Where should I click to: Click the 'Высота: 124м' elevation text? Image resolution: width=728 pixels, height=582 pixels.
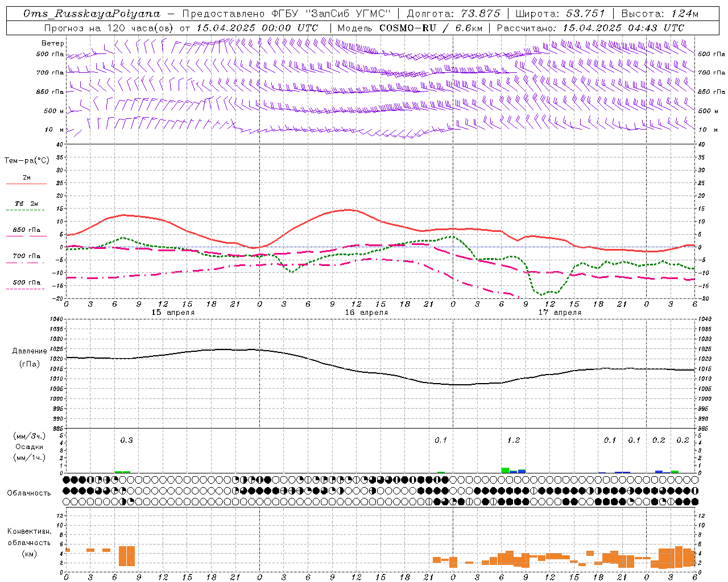[660, 14]
